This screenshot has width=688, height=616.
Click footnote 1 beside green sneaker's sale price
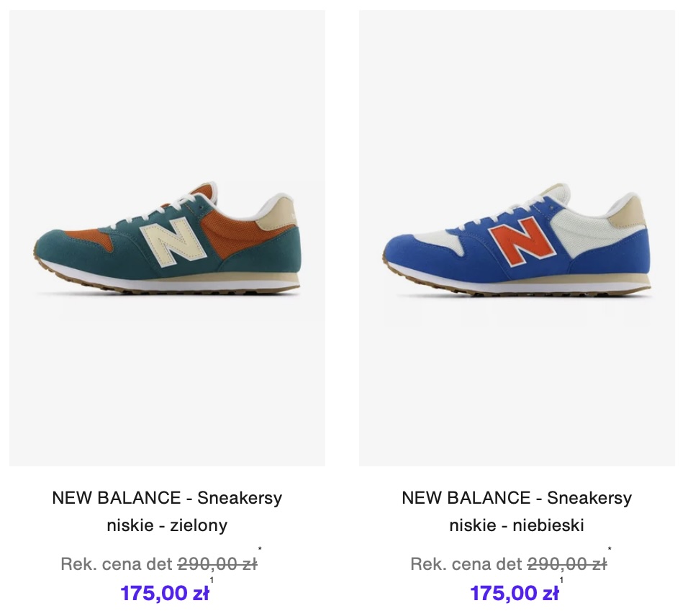(x=212, y=580)
